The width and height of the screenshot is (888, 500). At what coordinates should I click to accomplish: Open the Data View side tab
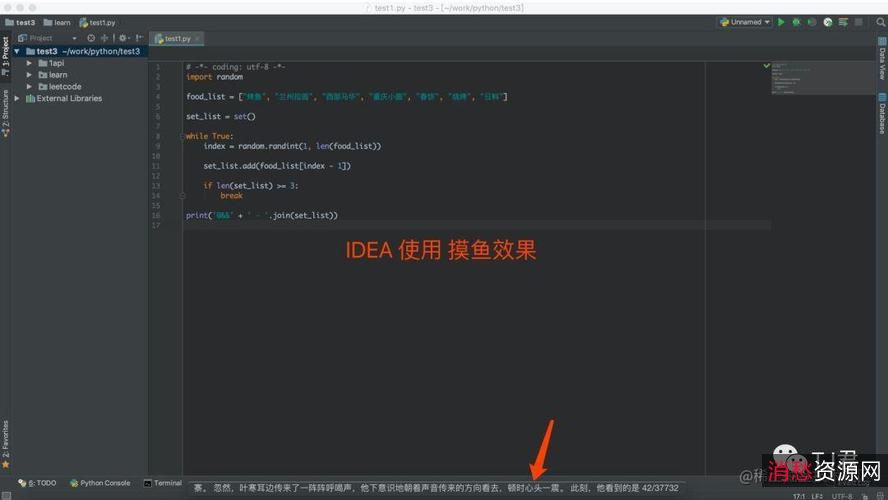click(882, 58)
